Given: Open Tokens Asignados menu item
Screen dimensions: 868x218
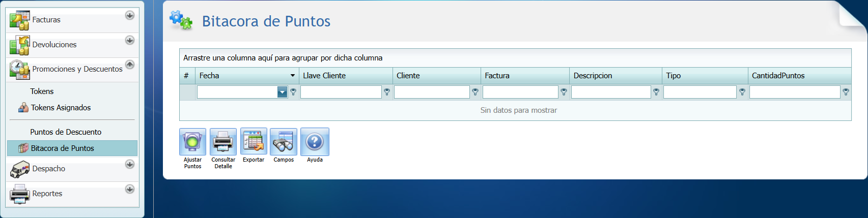Looking at the screenshot, I should pos(61,108).
